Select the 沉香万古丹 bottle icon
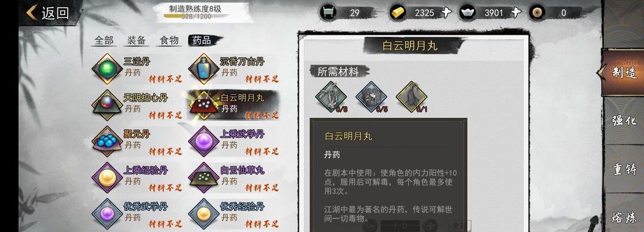The image size is (644, 232). (203, 68)
